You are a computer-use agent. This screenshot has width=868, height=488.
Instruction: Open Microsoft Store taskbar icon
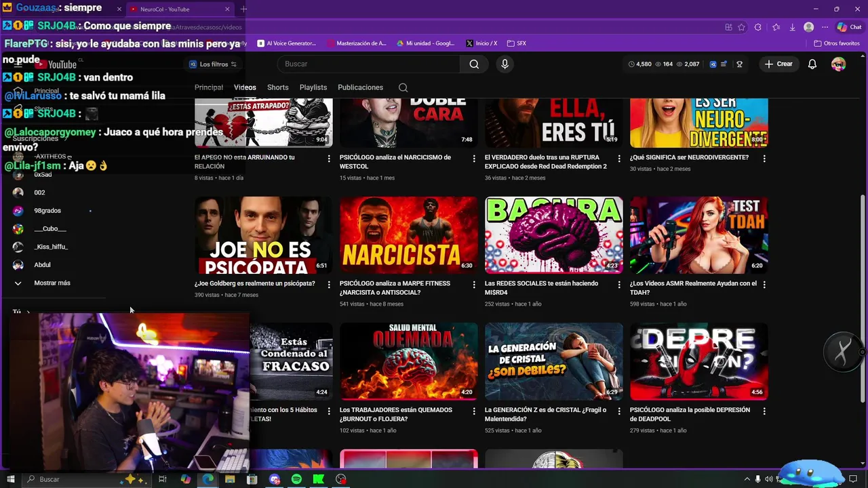(x=252, y=479)
